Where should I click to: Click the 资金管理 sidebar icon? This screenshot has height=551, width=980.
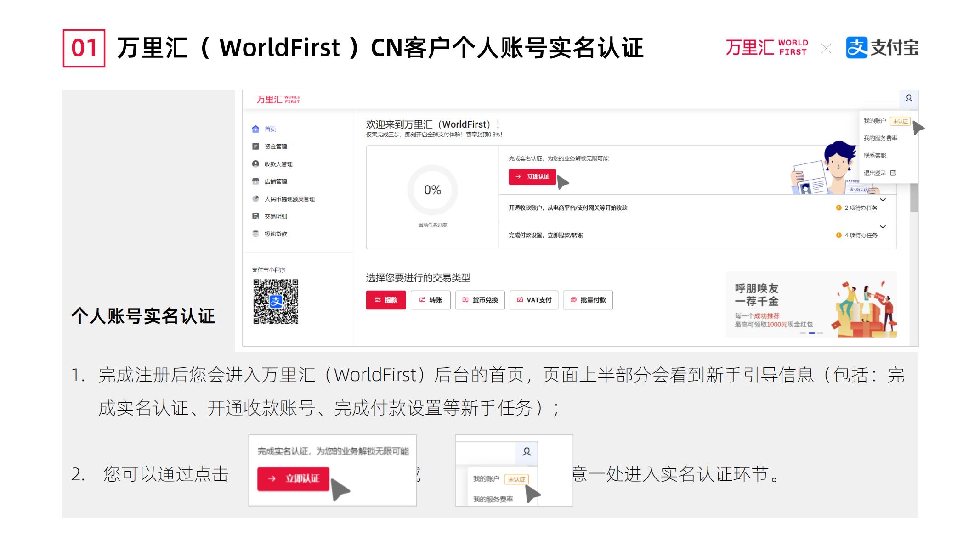point(255,146)
